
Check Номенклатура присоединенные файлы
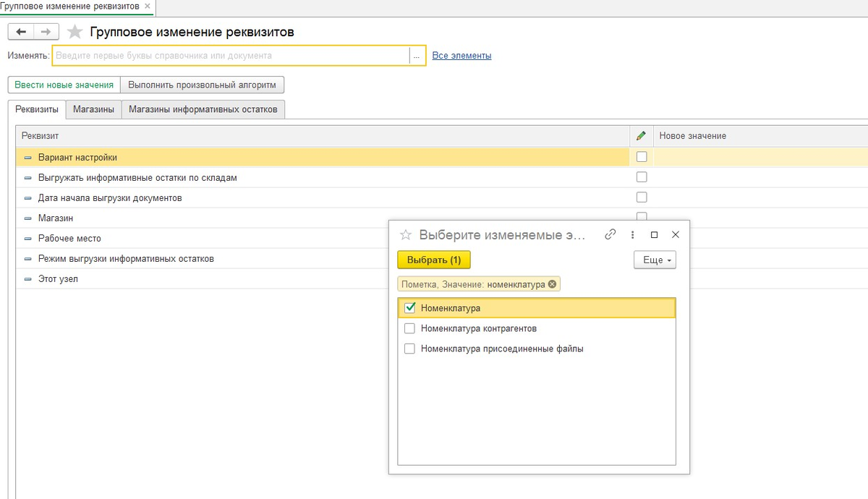(409, 349)
